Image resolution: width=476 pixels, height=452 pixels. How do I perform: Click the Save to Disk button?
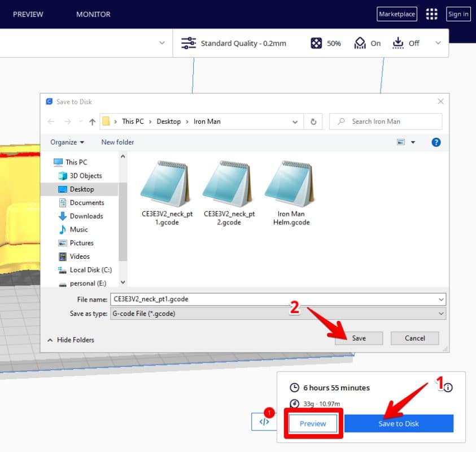(399, 424)
